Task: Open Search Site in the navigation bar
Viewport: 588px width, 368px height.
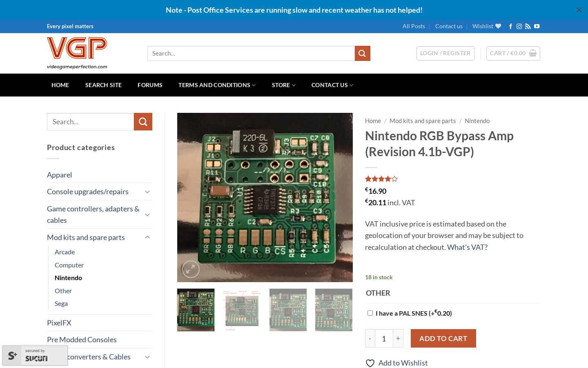Action: point(103,85)
